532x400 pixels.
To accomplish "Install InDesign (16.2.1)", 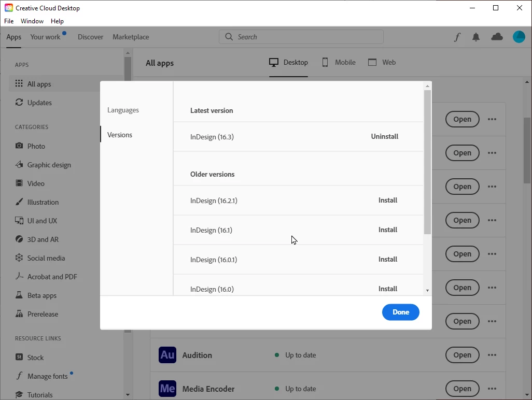I will click(388, 200).
